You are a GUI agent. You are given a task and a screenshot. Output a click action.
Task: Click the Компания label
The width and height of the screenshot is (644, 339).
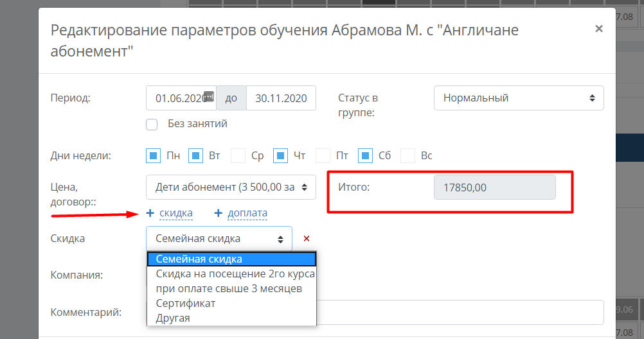[76, 275]
